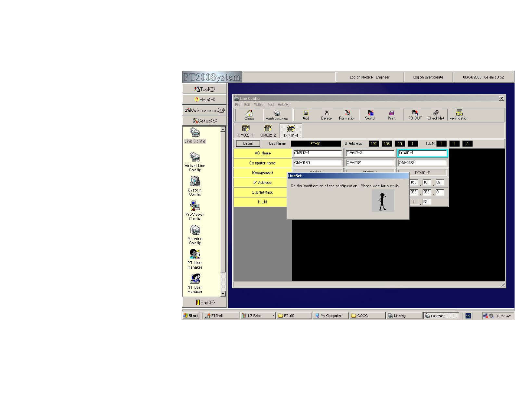The height and width of the screenshot is (399, 532).
Task: Click the Close toolbar button with house icon
Action: pos(249,115)
